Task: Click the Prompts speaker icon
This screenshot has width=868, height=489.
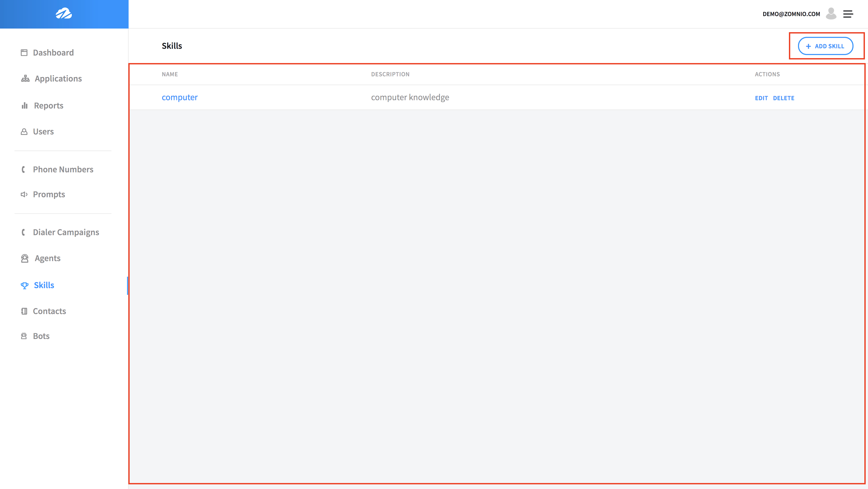Action: click(x=24, y=194)
